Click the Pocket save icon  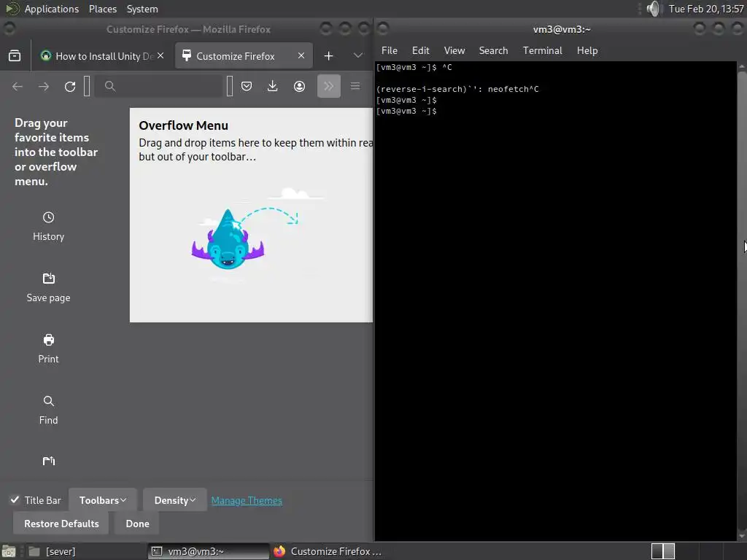coord(247,86)
